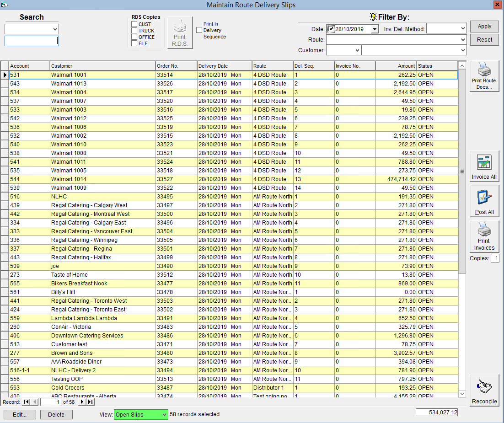Sort by the Del. Seq. column header
Image resolution: width=504 pixels, height=423 pixels.
click(x=314, y=66)
